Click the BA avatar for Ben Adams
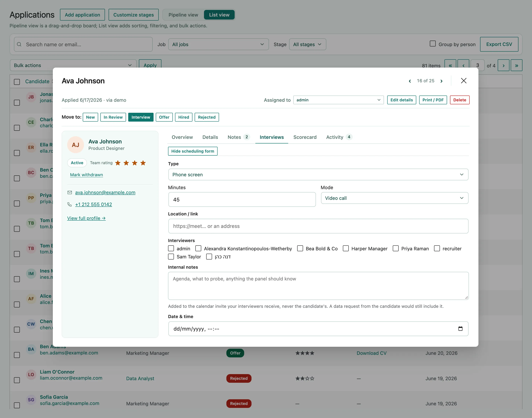This screenshot has width=532, height=418. click(x=31, y=349)
